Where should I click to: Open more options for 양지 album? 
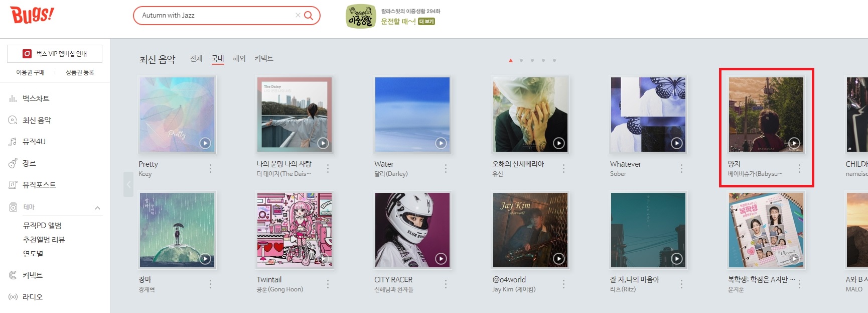pyautogui.click(x=799, y=169)
